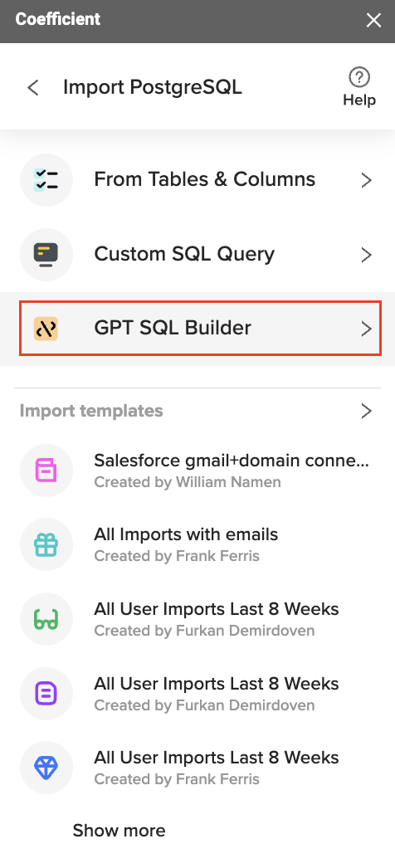The height and width of the screenshot is (868, 395).
Task: Click the pink Salesforce template icon
Action: tap(46, 471)
